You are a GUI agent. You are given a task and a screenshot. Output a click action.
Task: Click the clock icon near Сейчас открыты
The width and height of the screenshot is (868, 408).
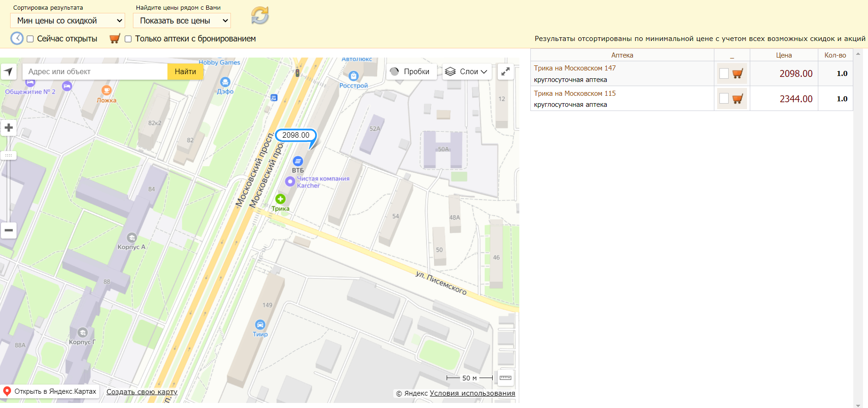(17, 38)
